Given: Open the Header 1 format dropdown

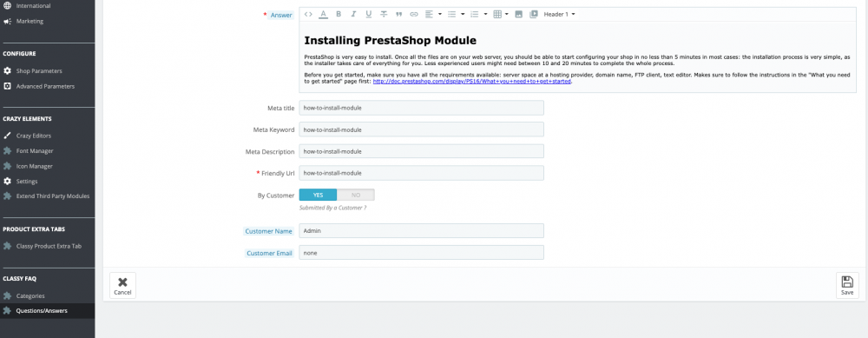Looking at the screenshot, I should pos(559,15).
